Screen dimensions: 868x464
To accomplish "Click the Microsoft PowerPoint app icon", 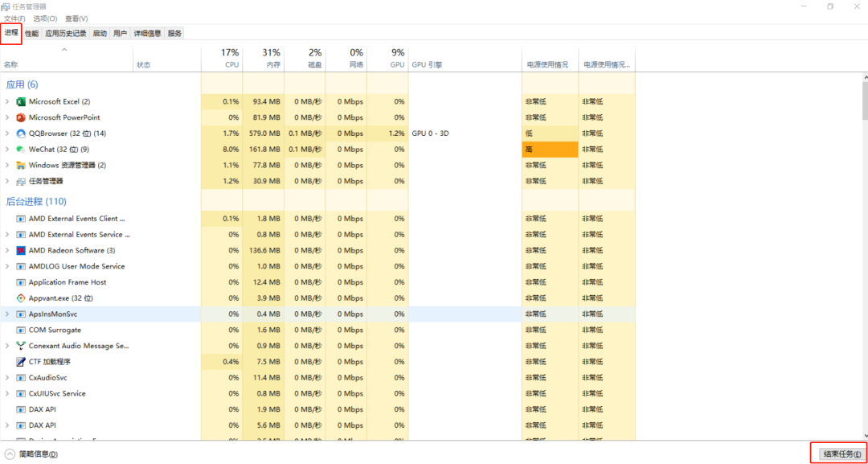I will 21,117.
